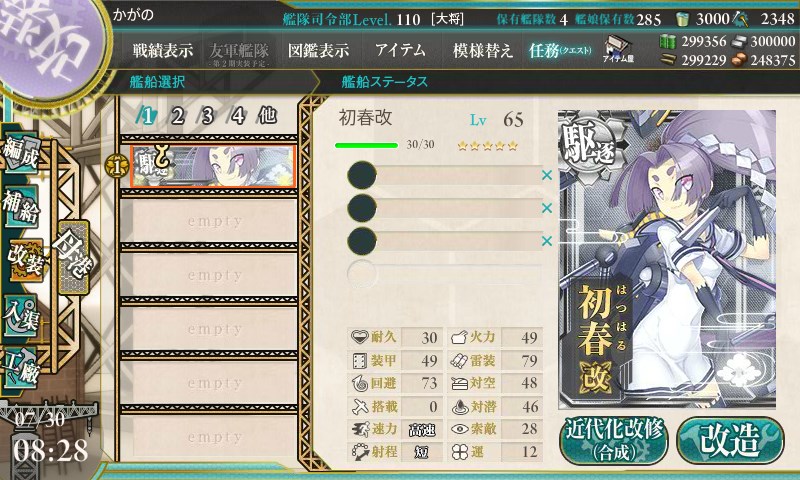The width and height of the screenshot is (800, 480).
Task: Return to 母港 home port icon
Action: point(74,257)
